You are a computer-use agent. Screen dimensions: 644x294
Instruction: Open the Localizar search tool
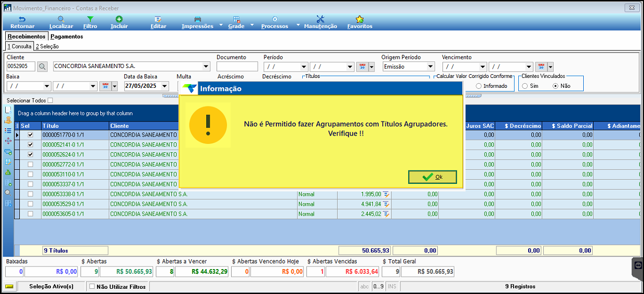tap(61, 22)
